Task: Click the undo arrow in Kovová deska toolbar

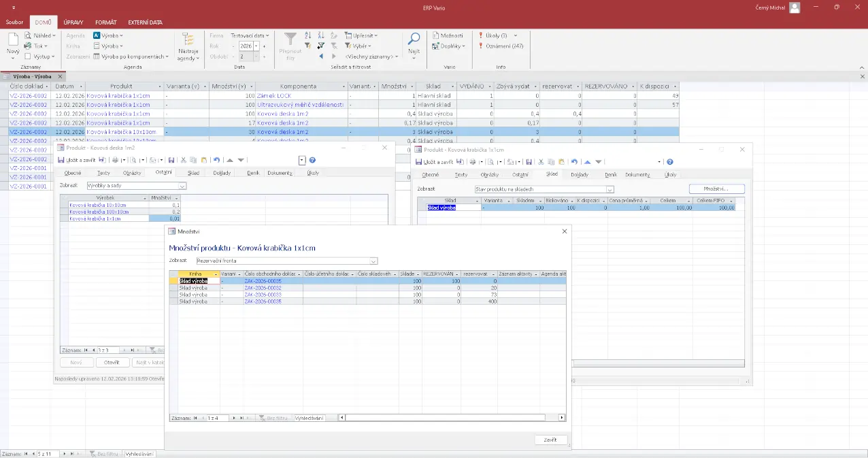Action: coord(216,160)
